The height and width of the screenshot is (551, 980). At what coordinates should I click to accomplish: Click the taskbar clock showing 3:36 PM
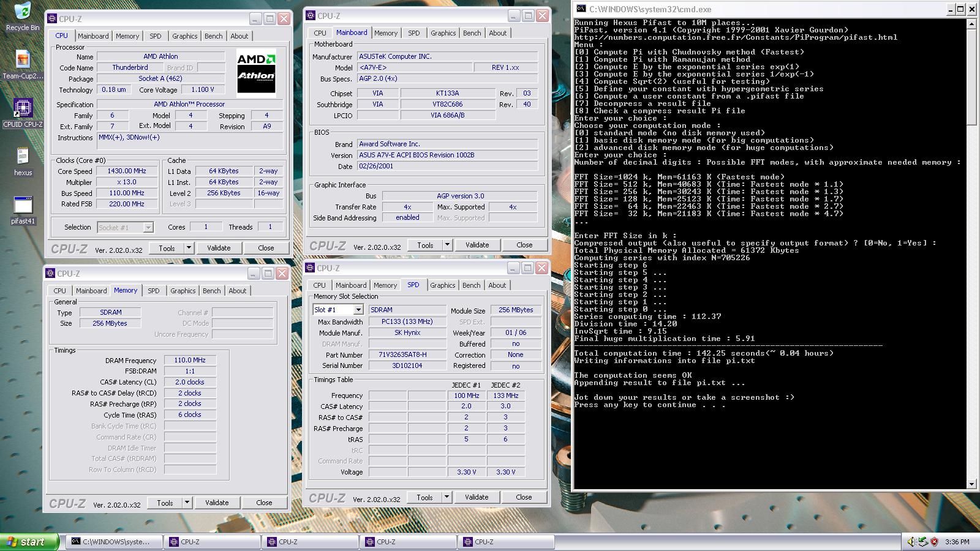pyautogui.click(x=957, y=542)
